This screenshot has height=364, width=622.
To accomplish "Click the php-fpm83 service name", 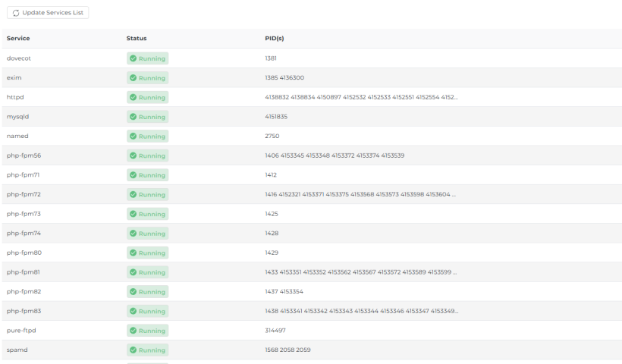I will coord(24,311).
